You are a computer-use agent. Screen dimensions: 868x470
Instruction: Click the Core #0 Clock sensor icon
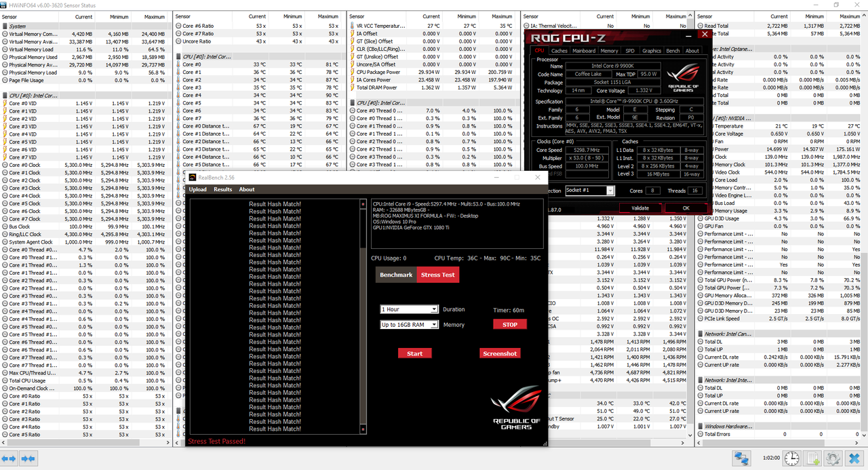point(4,165)
